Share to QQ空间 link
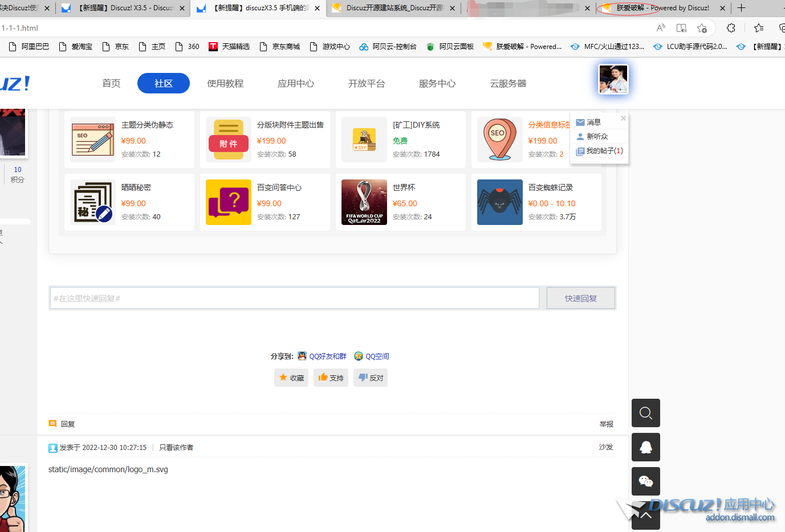 click(x=372, y=356)
